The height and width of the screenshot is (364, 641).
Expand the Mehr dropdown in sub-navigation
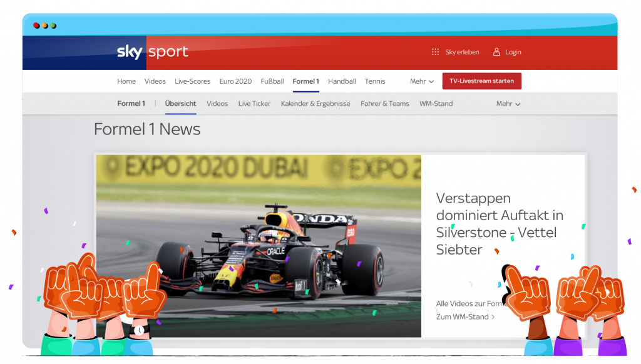point(508,104)
